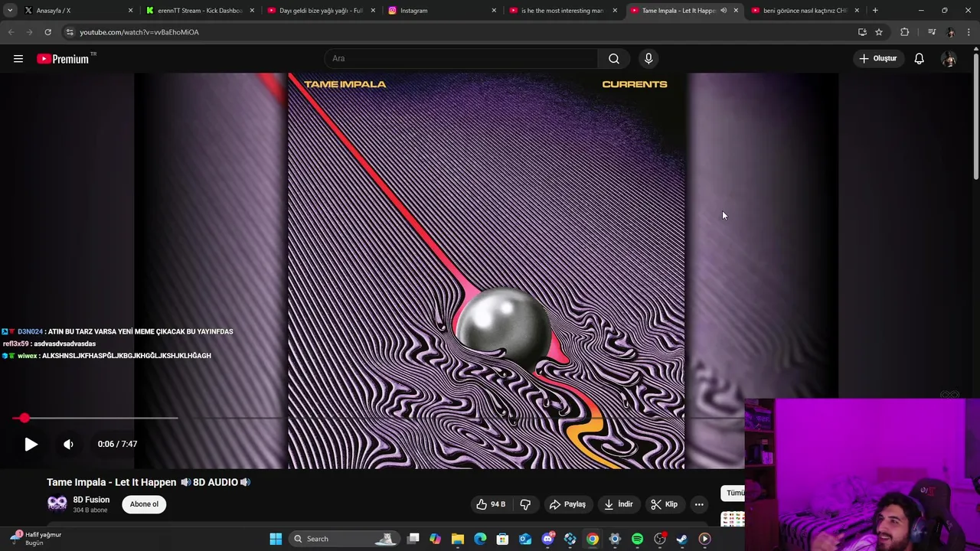
Task: View site information icon in address bar
Action: coord(70,32)
